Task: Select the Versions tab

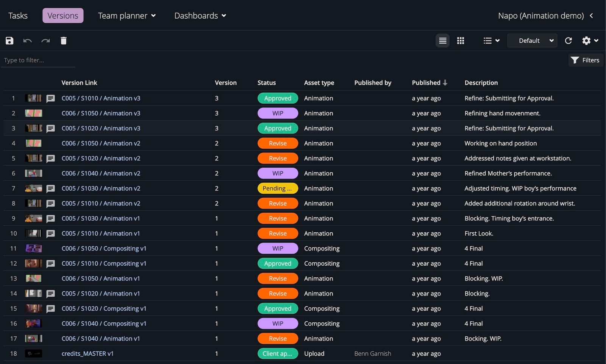Action: coord(62,16)
